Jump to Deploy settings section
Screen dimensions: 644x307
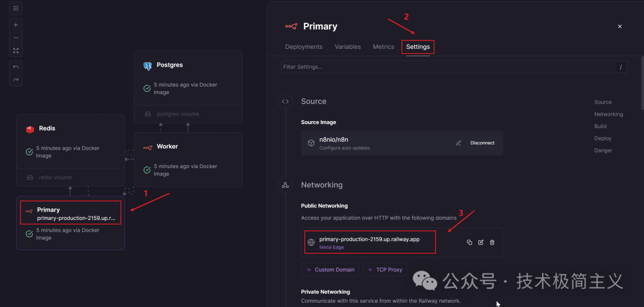tap(602, 138)
